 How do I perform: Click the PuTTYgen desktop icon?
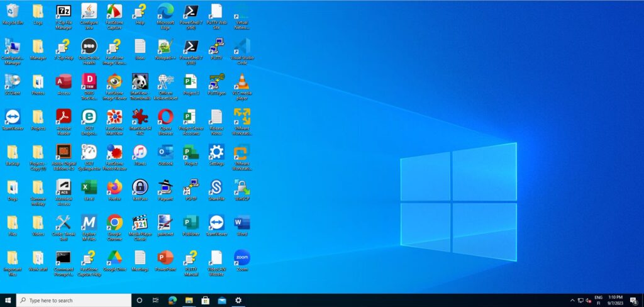tap(216, 82)
